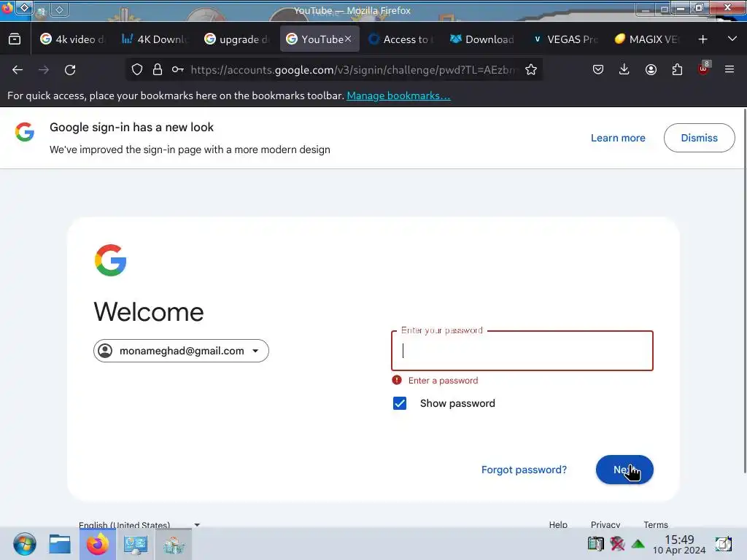
Task: Open the Start menu orb
Action: 24,544
